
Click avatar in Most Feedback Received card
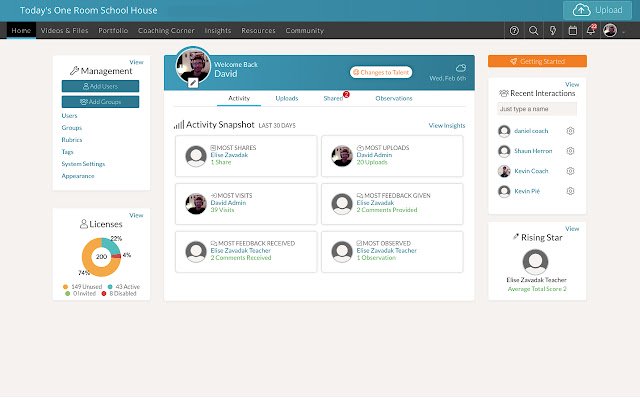(196, 251)
